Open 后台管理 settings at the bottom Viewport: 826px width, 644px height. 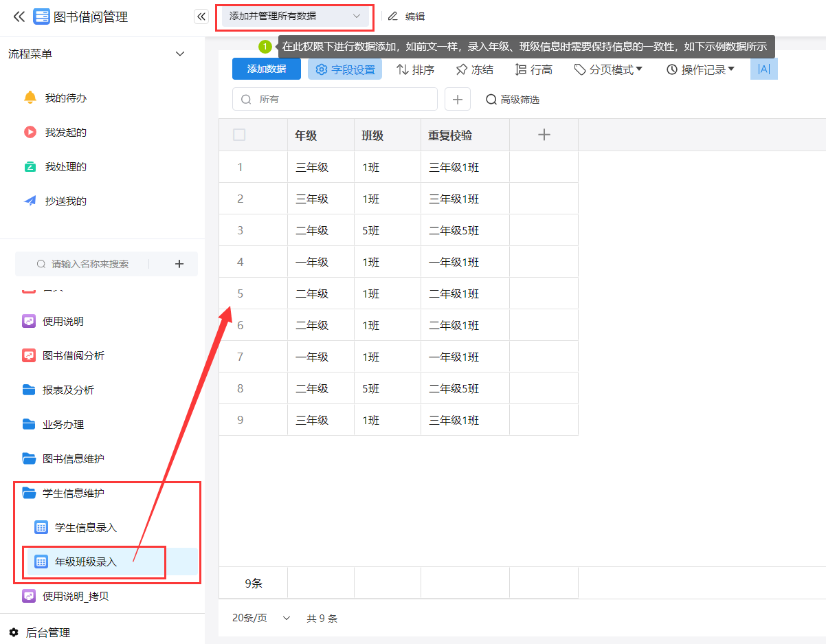[x=48, y=632]
